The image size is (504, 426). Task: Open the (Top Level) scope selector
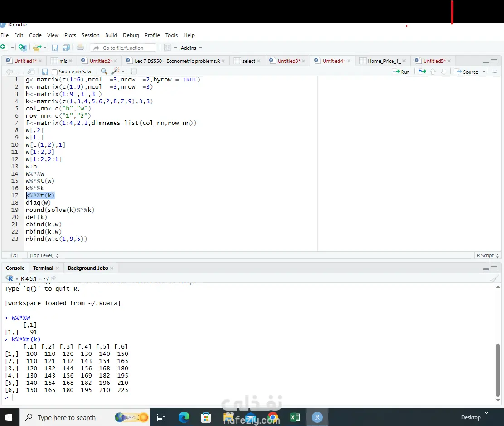pos(44,255)
